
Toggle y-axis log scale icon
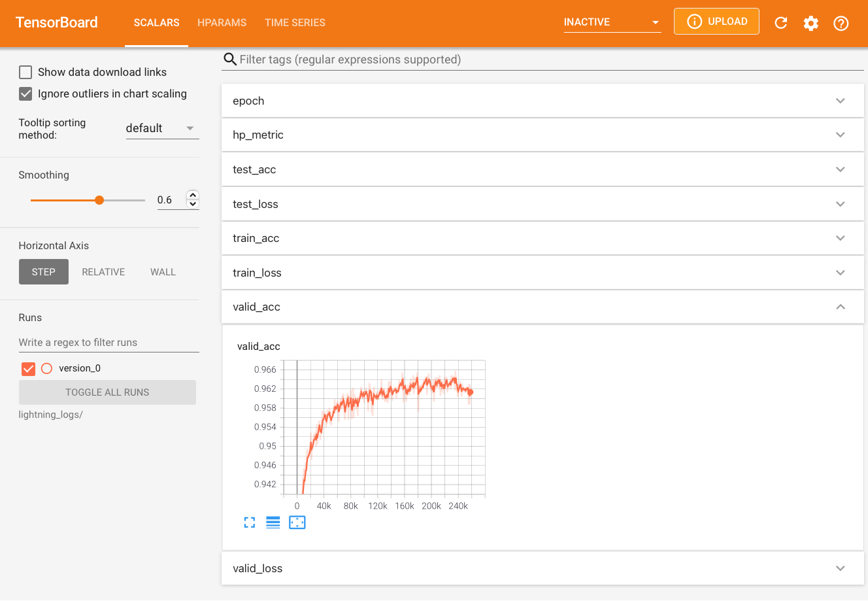[273, 523]
